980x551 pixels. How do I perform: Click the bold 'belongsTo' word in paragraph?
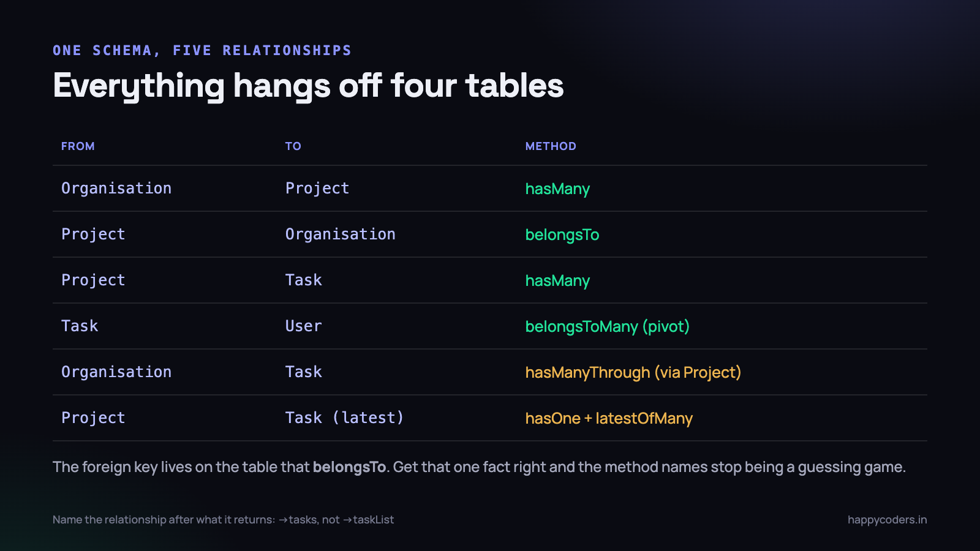[x=349, y=467]
